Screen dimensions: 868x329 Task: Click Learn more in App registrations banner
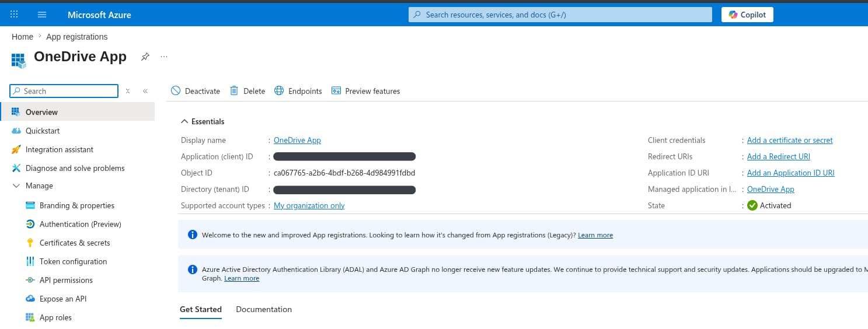coord(595,235)
